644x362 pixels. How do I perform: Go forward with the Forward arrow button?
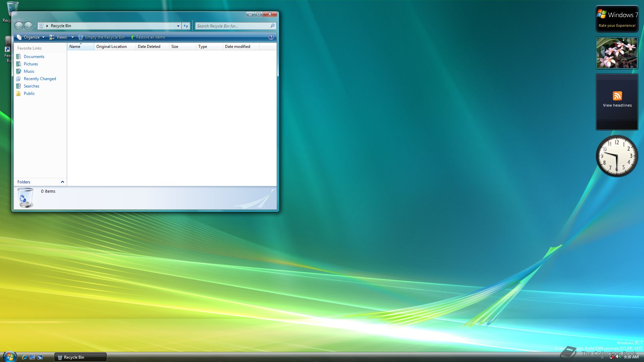(28, 26)
